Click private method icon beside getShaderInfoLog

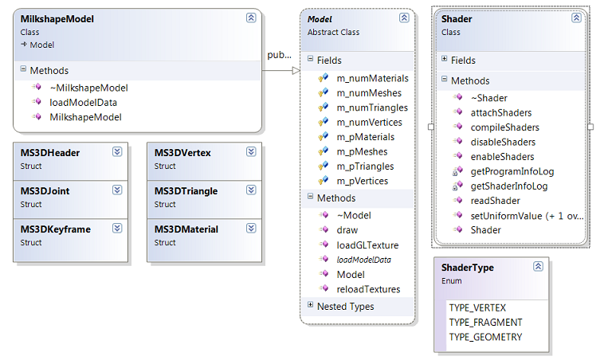pos(458,186)
